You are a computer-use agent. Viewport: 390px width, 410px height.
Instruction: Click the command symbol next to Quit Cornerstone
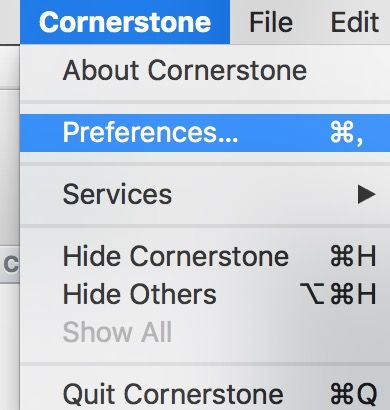(341, 394)
